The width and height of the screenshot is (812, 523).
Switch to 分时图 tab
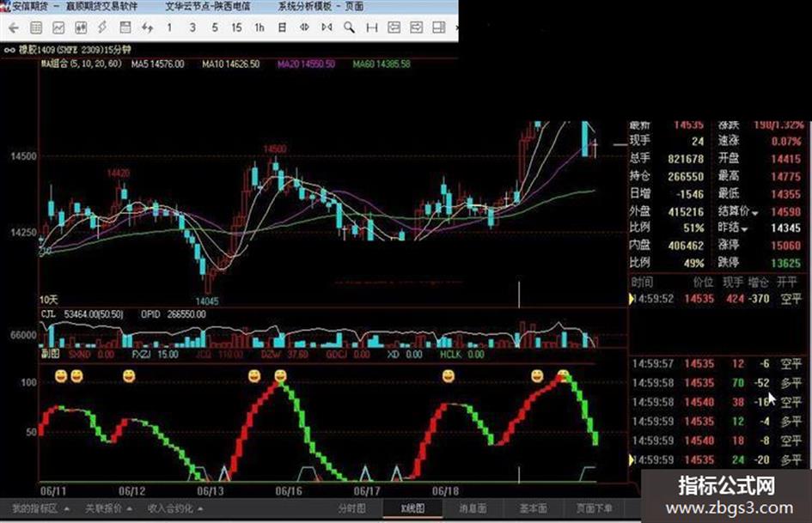351,508
